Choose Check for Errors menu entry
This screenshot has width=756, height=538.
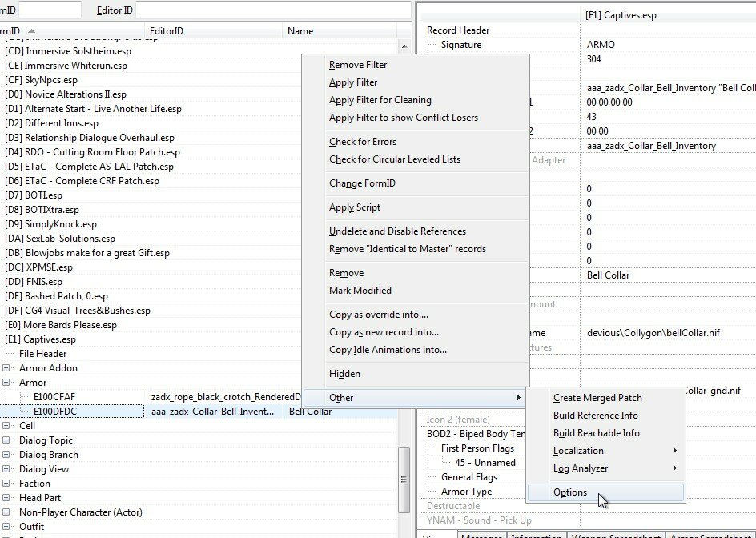[x=362, y=142]
